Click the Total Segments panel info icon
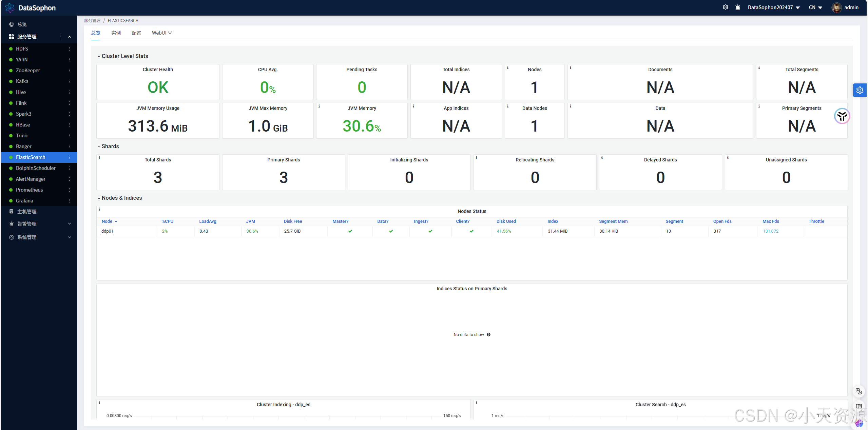This screenshot has width=868, height=430. (759, 67)
